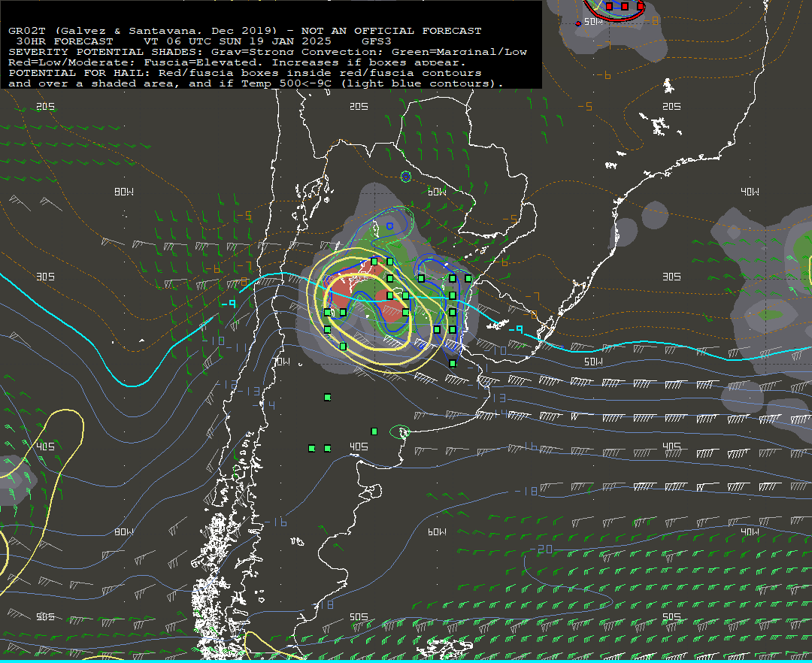
Task: Click the GR02T product title
Action: [27, 31]
